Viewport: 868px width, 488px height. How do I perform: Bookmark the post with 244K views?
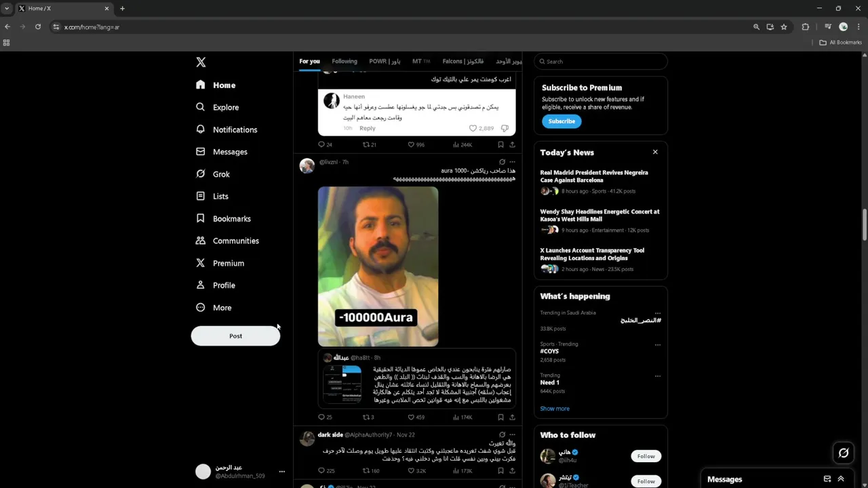(x=500, y=144)
